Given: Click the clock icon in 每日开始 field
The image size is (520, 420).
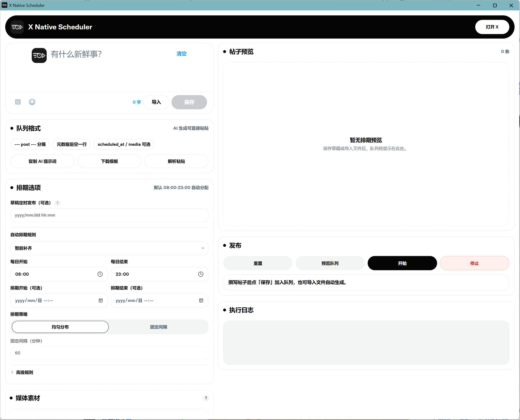Looking at the screenshot, I should click(100, 274).
